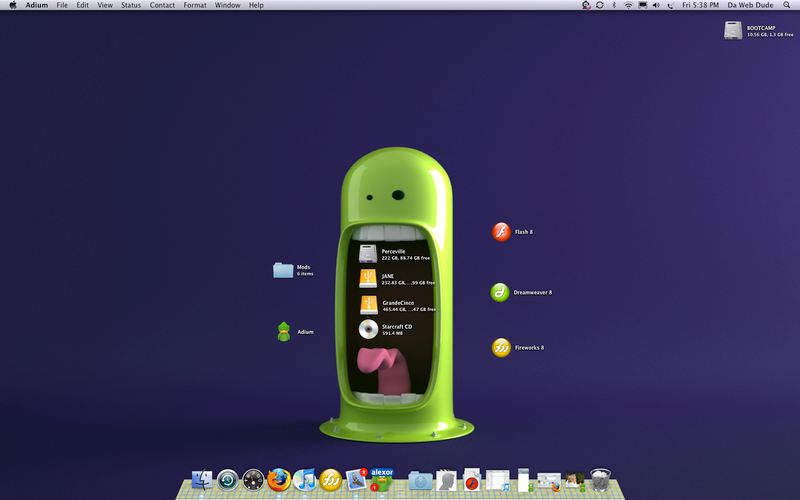Open Mail with 2 unread badge
The height and width of the screenshot is (500, 800).
point(356,480)
